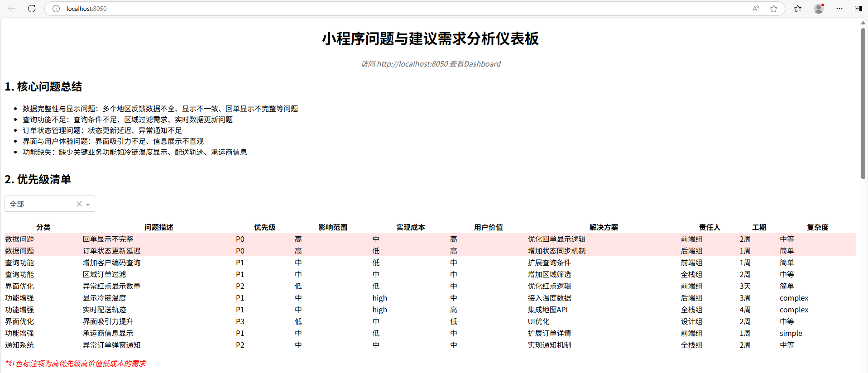Click the 增加状态同步机制 solution cell
Viewport: 868px width, 373px height.
coord(604,251)
